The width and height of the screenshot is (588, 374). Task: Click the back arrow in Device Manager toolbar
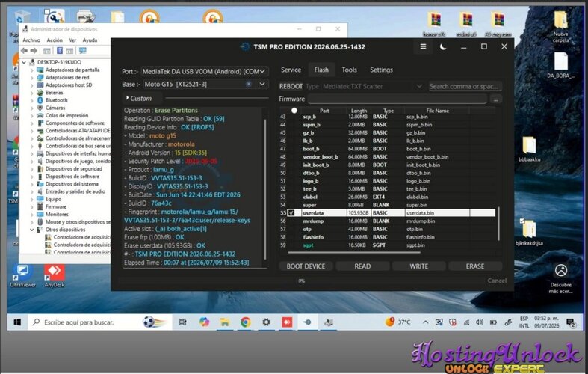[x=25, y=51]
